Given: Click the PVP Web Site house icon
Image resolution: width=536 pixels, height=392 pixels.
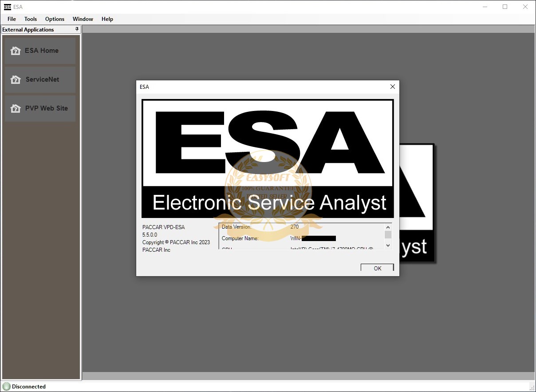Looking at the screenshot, I should coord(16,109).
